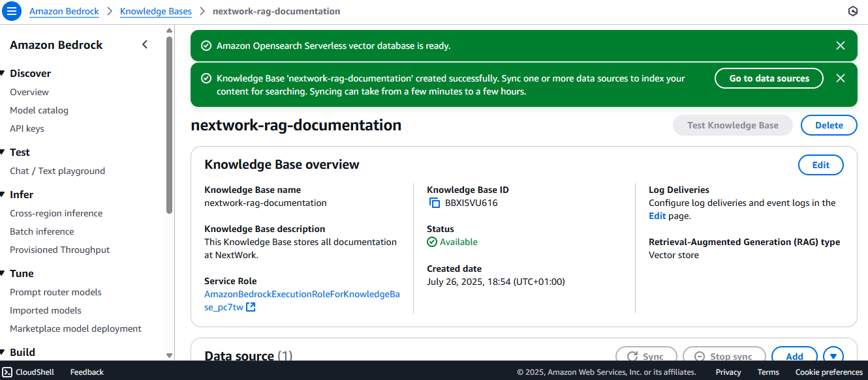Collapse the Discover section in sidebar

click(3, 74)
